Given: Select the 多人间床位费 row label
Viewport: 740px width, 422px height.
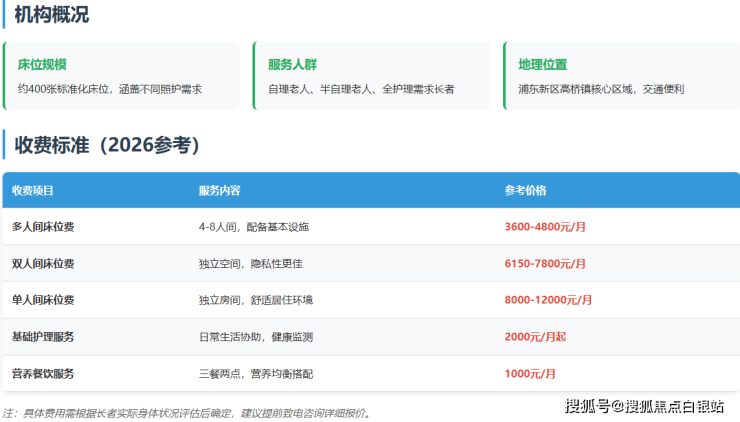Looking at the screenshot, I should tap(43, 227).
